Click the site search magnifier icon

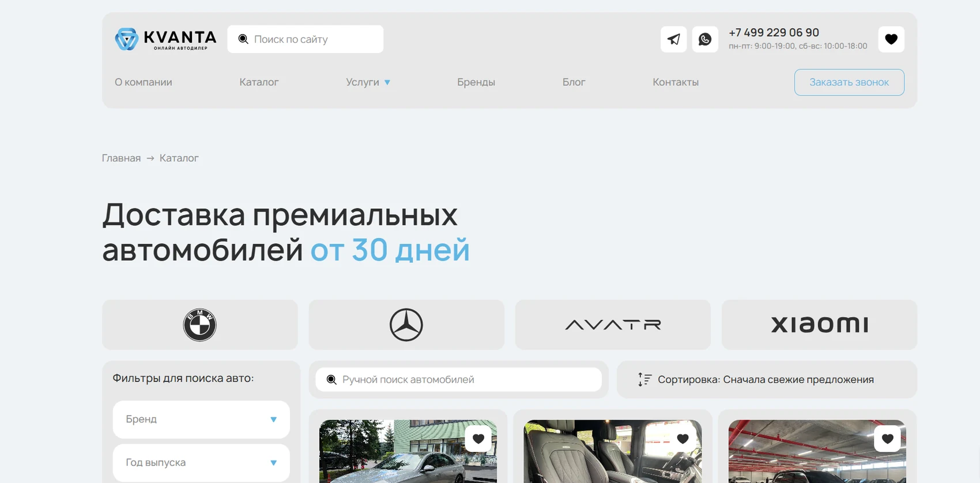click(243, 39)
